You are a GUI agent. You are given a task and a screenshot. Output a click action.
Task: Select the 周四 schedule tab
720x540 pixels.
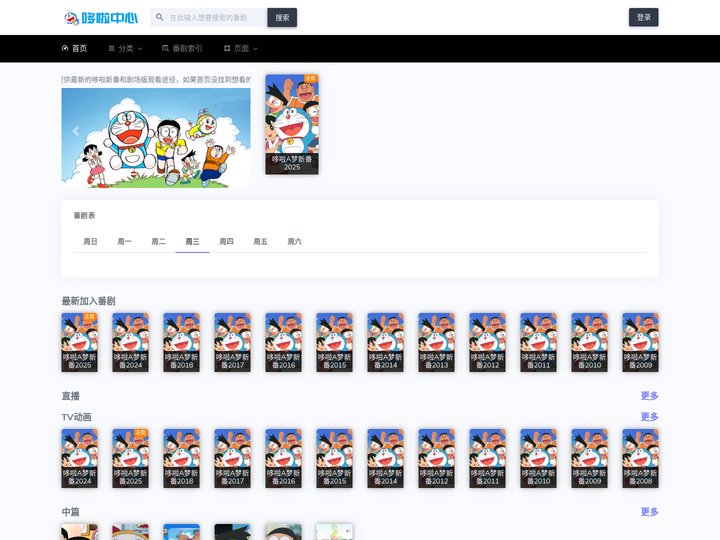pos(226,242)
